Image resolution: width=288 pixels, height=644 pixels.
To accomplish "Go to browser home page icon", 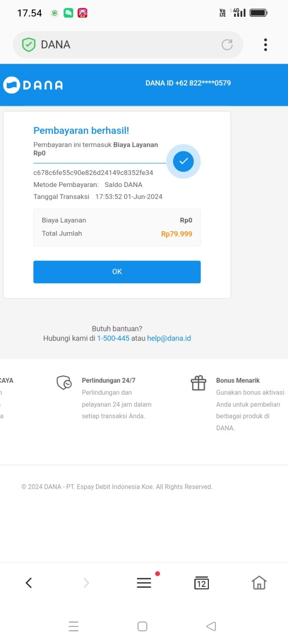I will click(259, 583).
